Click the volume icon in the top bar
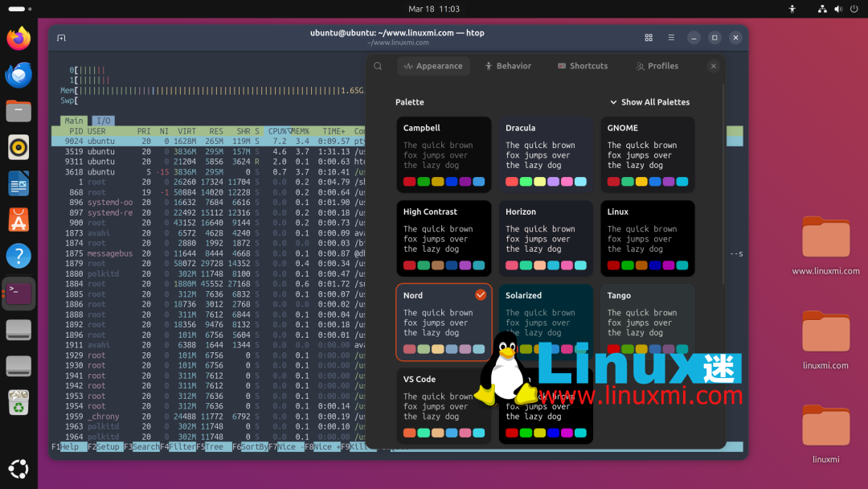Image resolution: width=868 pixels, height=489 pixels. (837, 8)
